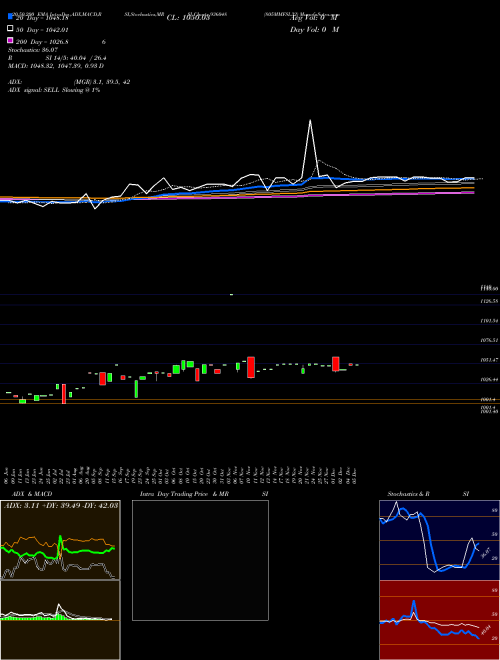This screenshot has height=660, width=500.
Task: Click the '50 Day' EMA value label
Action: click(x=42, y=30)
